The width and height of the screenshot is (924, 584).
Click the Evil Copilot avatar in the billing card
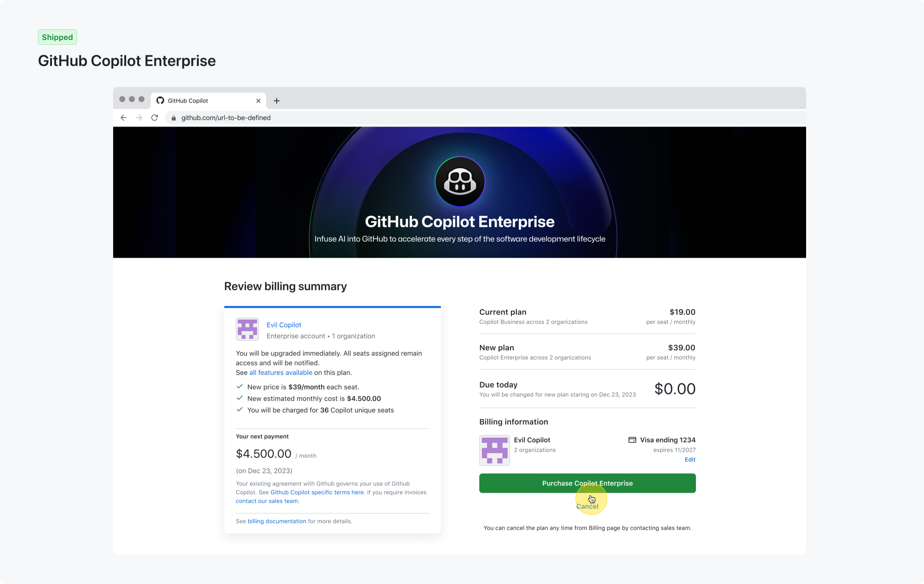tap(247, 329)
